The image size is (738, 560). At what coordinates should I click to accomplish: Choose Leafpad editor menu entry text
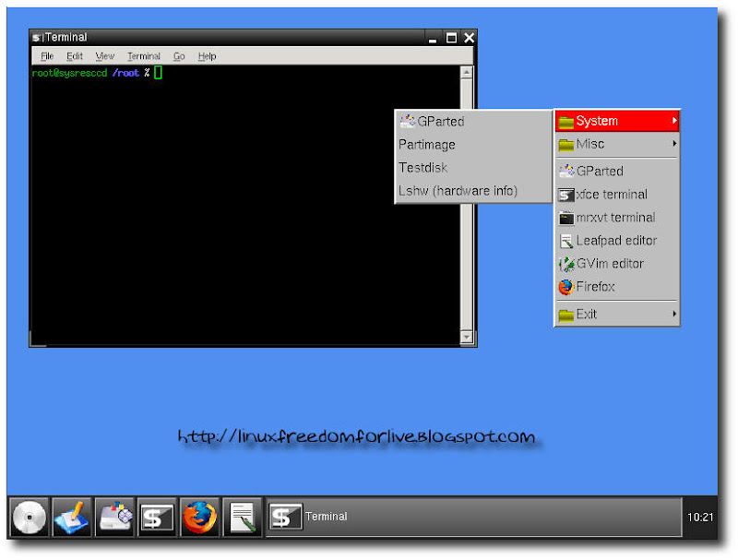(616, 241)
